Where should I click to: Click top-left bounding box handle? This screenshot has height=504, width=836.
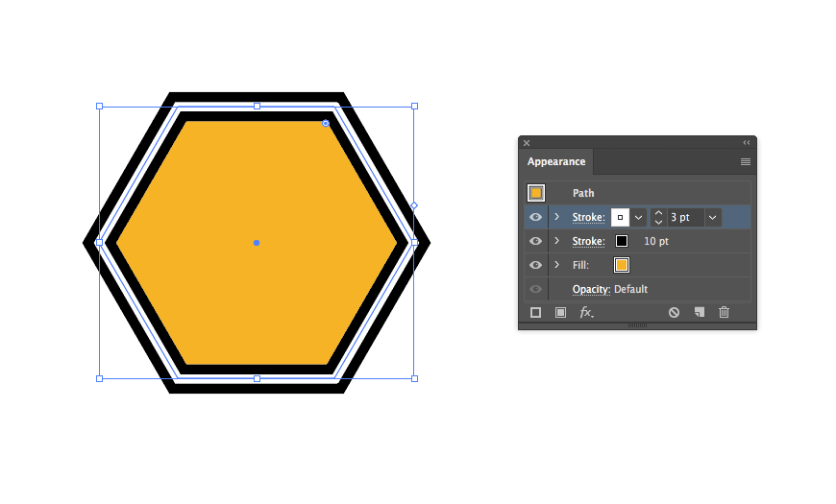point(99,107)
